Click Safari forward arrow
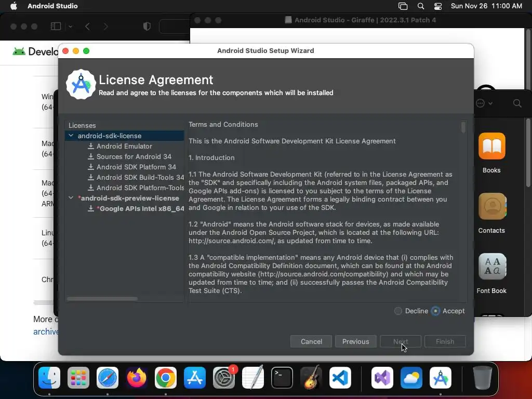 click(x=105, y=26)
